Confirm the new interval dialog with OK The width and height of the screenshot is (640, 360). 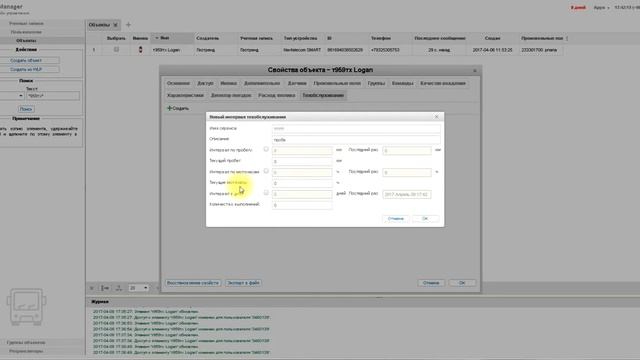425,219
